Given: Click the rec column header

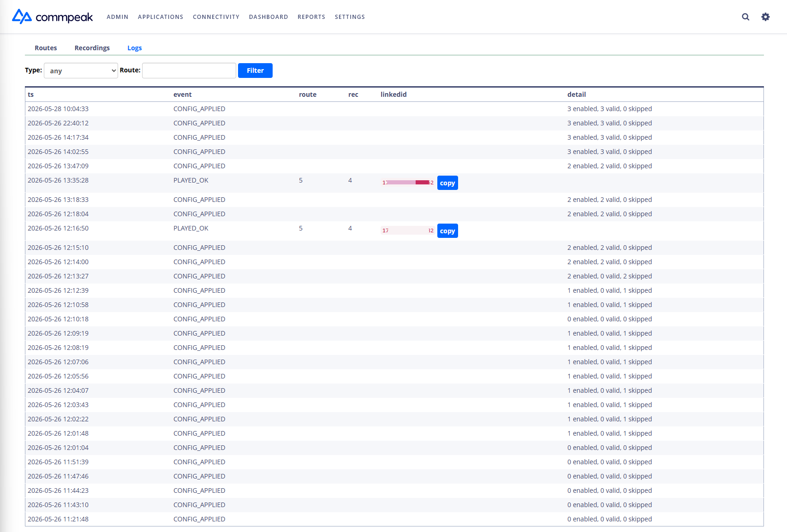Looking at the screenshot, I should 353,95.
